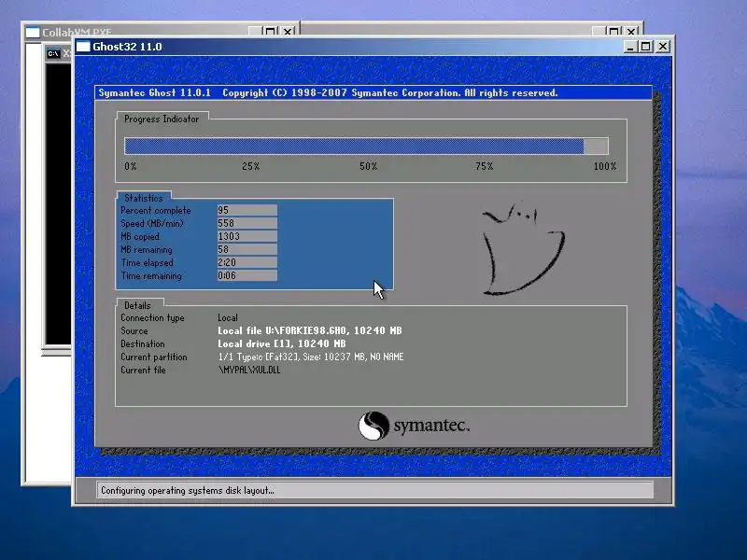The width and height of the screenshot is (747, 560).
Task: Click the 50% progress marker
Action: [x=368, y=166]
